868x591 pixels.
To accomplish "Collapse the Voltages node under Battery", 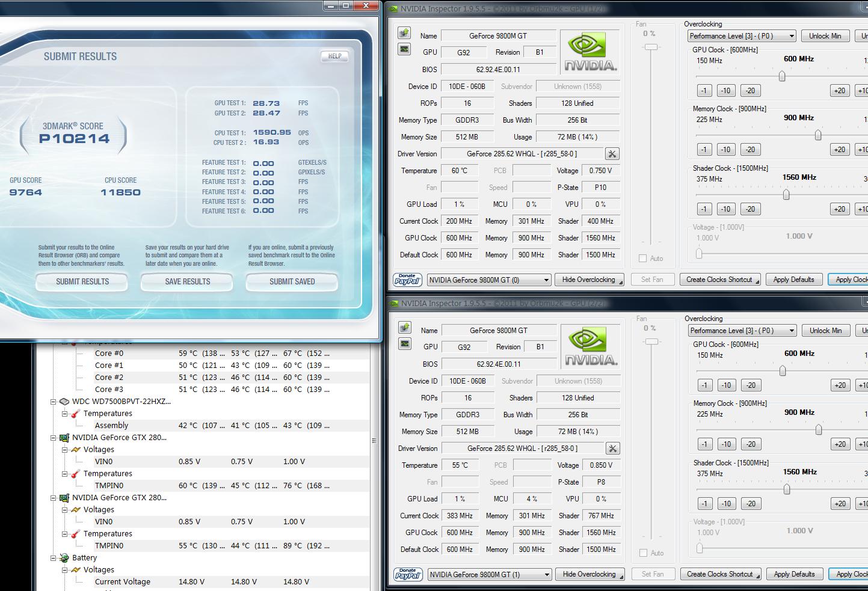I will 64,570.
